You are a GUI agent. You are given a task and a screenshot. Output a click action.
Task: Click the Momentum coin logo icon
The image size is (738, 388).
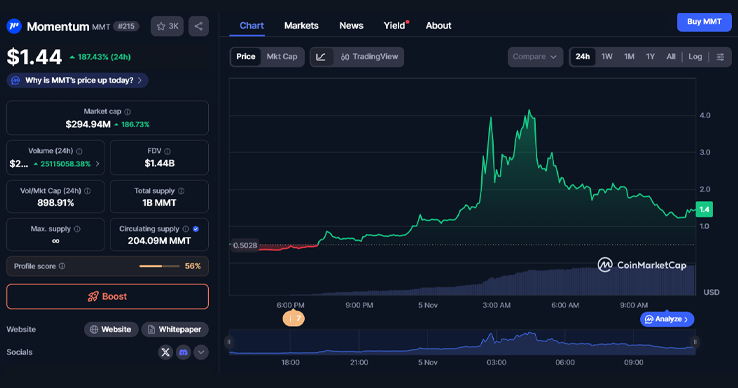tap(14, 26)
